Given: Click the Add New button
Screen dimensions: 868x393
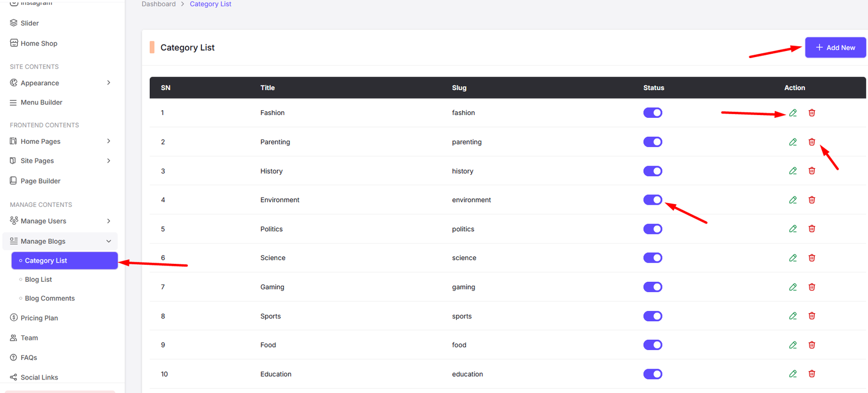Looking at the screenshot, I should point(835,48).
